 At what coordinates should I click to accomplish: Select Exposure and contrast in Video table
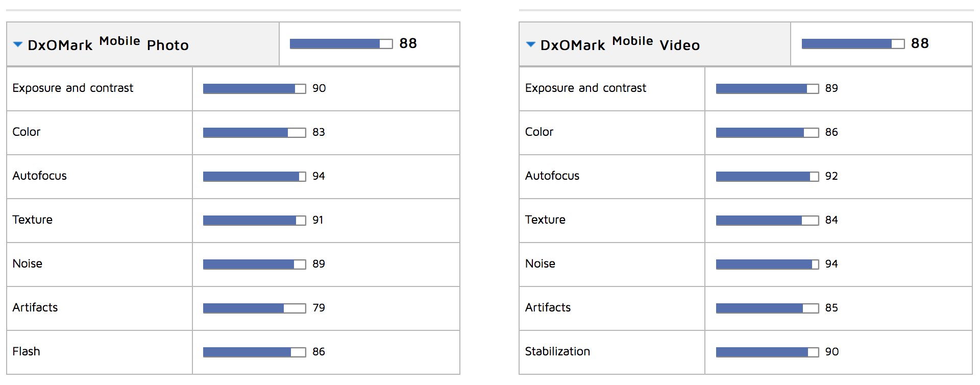pyautogui.click(x=585, y=88)
